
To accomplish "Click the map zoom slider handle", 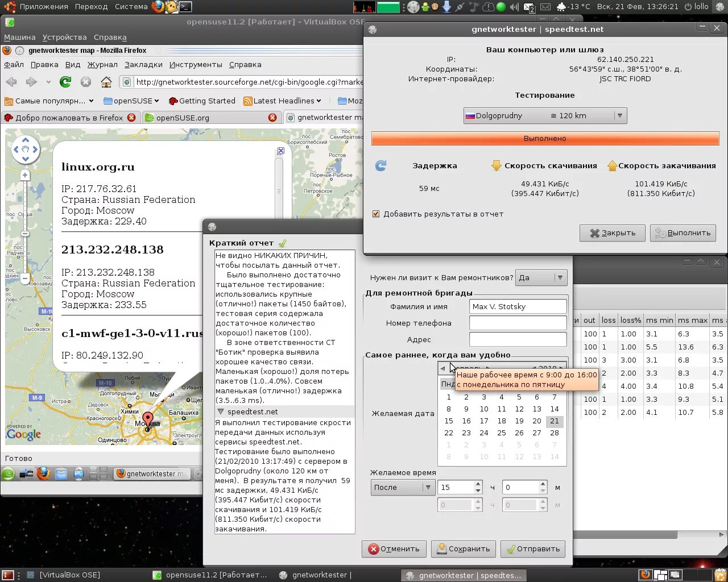I will click(x=25, y=234).
